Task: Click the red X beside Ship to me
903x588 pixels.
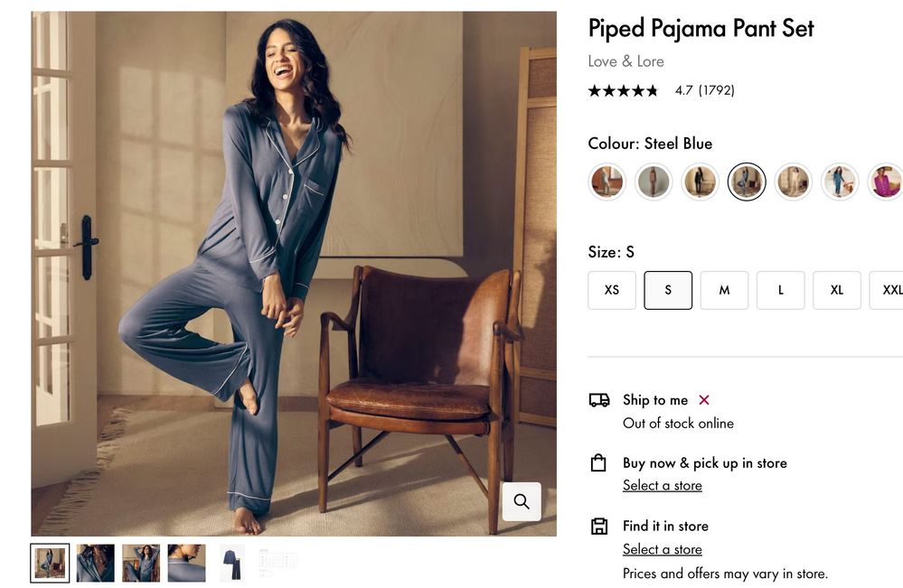Action: pos(704,400)
